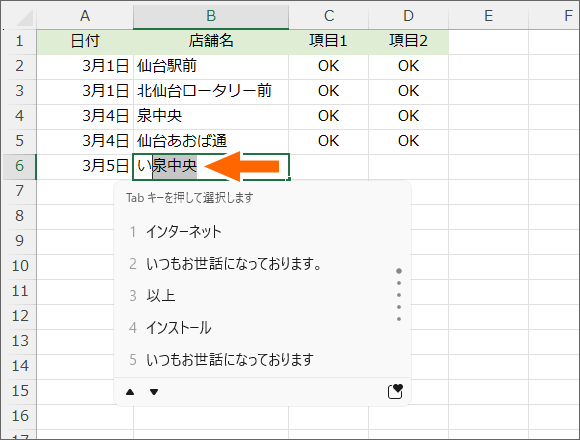Select row 16 header
This screenshot has height=440, width=580.
20,416
